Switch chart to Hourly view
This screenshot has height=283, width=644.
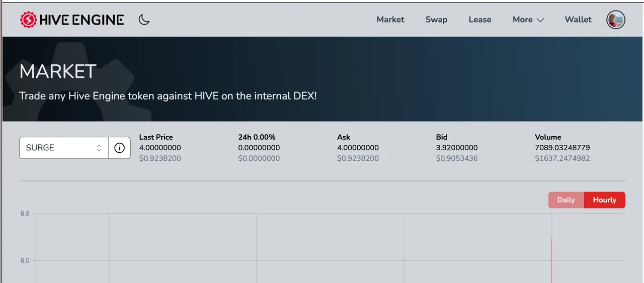[605, 200]
